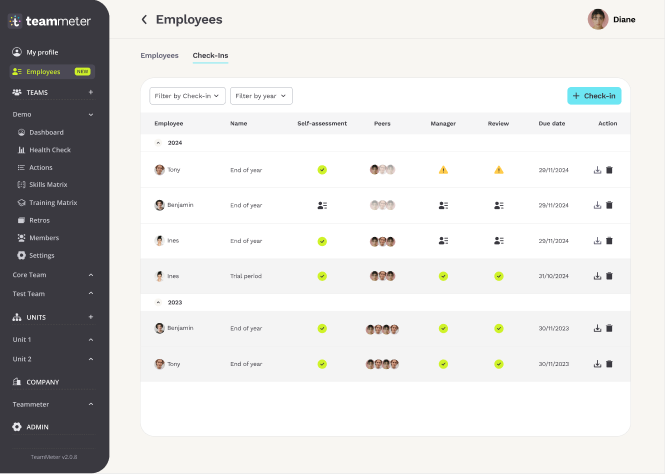Collapse the 2024 check-ins group
Image resolution: width=665 pixels, height=474 pixels.
coord(158,143)
